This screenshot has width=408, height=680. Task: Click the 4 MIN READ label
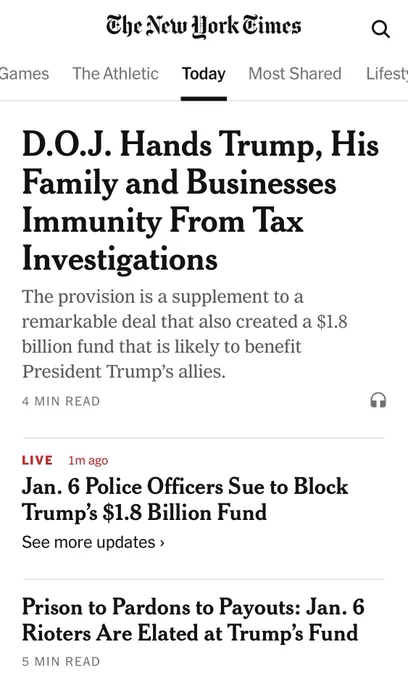(61, 401)
